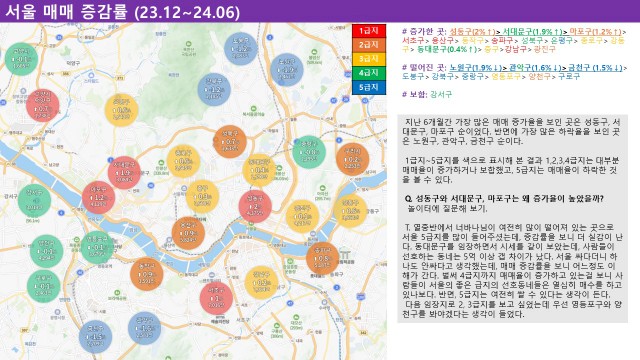The height and width of the screenshot is (360, 640).
Task: Select the red 마포구 district bubble
Action: (x=98, y=198)
